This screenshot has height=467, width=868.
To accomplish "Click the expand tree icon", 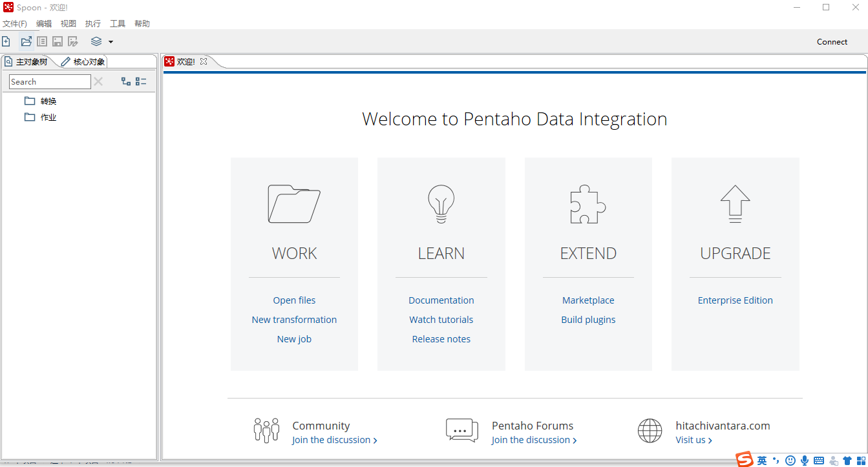I will 126,81.
